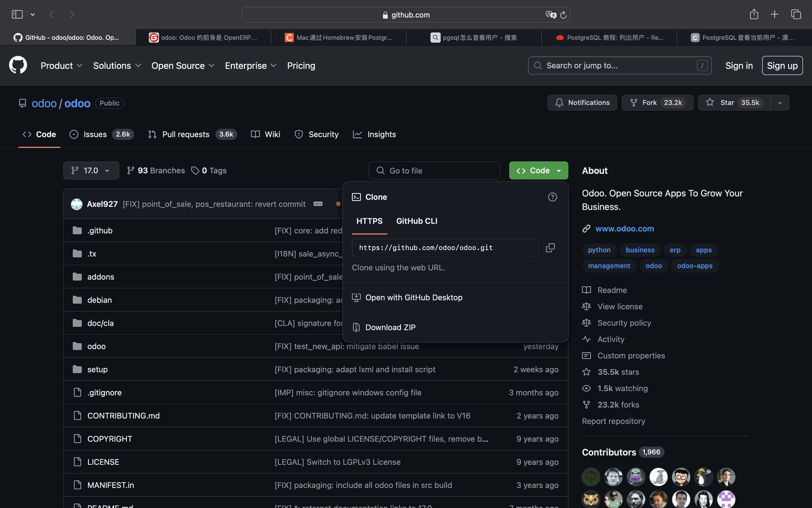The image size is (812, 508).
Task: Open Contributors heading link
Action: click(623, 452)
